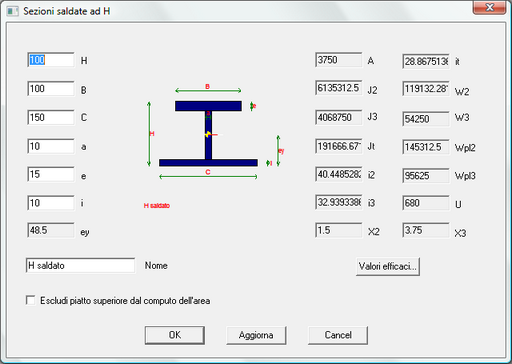Select the W2 modulus value field
The image size is (512, 364).
click(426, 89)
